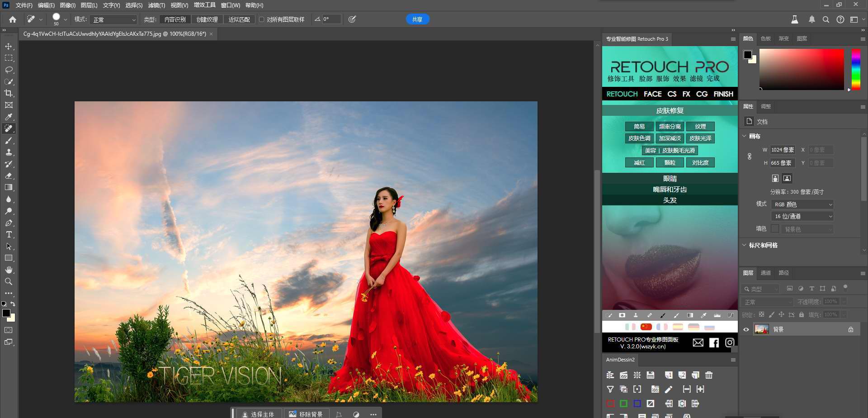Image resolution: width=868 pixels, height=418 pixels.
Task: Select the Pen tool
Action: 9,223
